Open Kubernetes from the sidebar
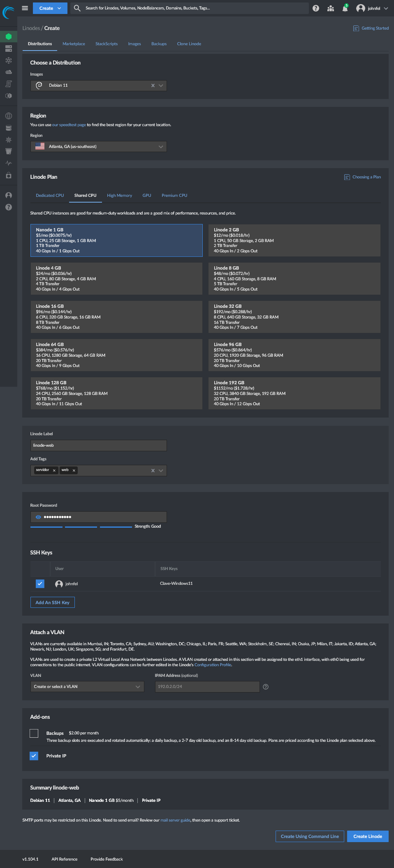Image resolution: width=394 pixels, height=868 pixels. point(9,140)
